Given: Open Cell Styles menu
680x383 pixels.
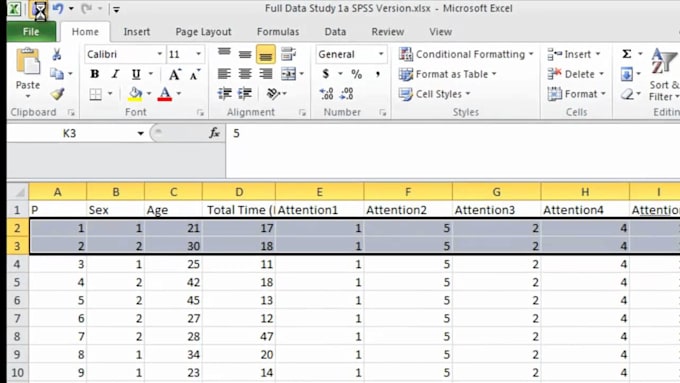Looking at the screenshot, I should [434, 94].
